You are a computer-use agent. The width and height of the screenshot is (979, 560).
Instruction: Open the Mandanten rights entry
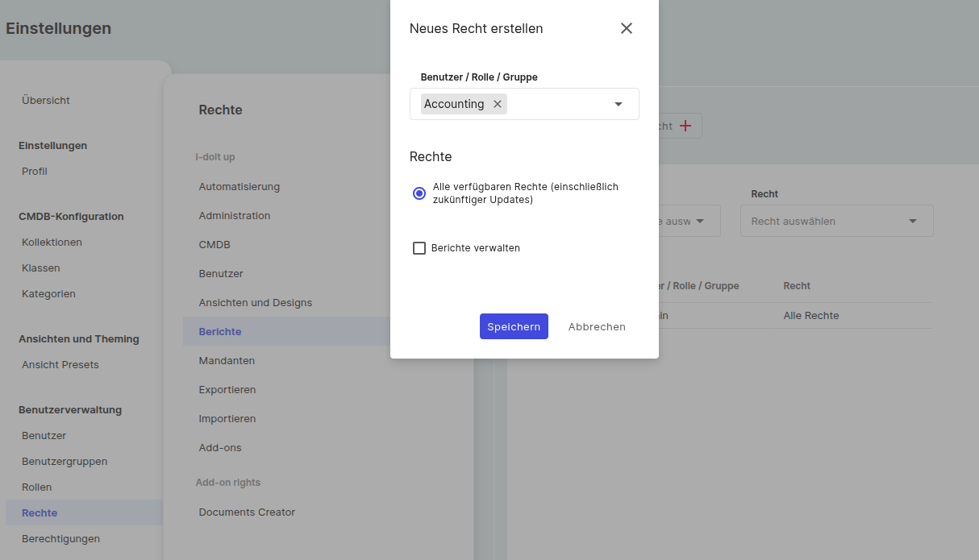[227, 361]
